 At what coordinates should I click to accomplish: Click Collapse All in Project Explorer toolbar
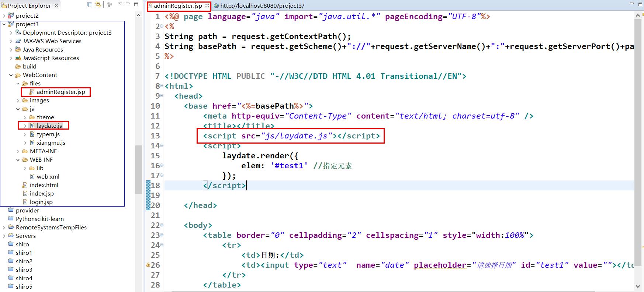click(90, 5)
